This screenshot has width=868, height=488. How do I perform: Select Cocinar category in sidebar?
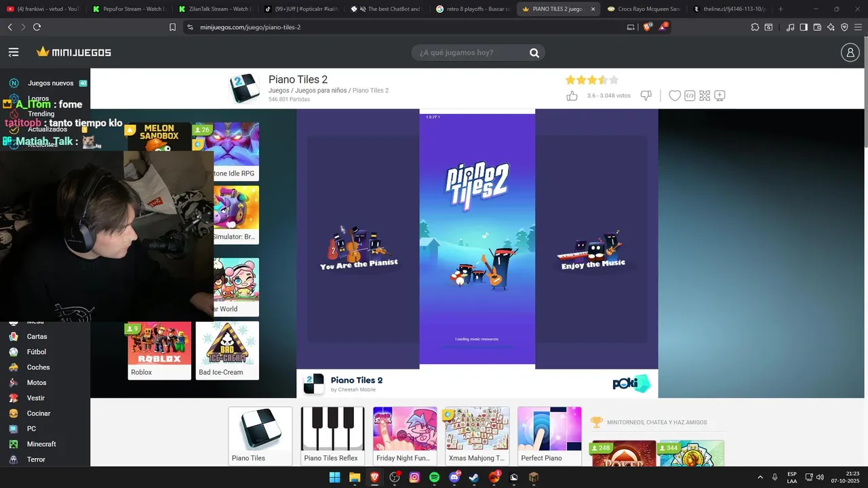(39, 413)
